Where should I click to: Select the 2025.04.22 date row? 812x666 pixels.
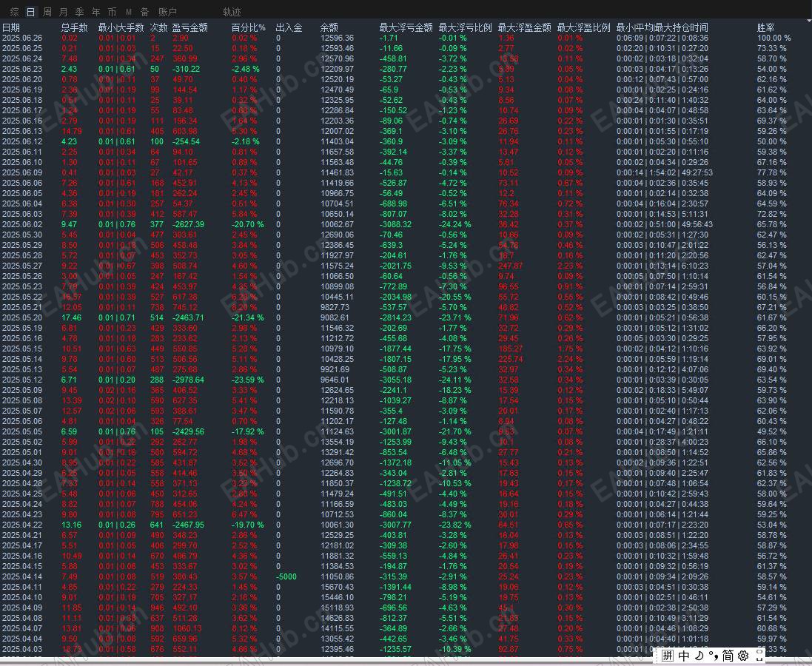(22, 525)
